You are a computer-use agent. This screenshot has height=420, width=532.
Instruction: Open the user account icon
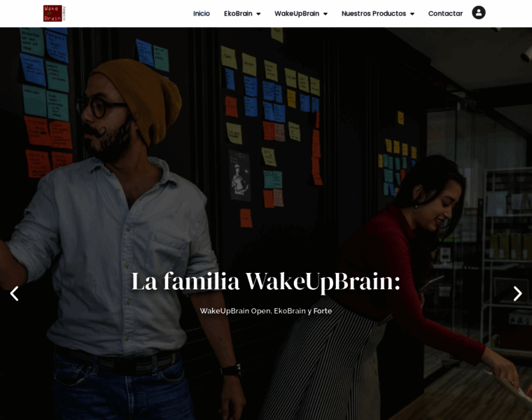click(478, 13)
